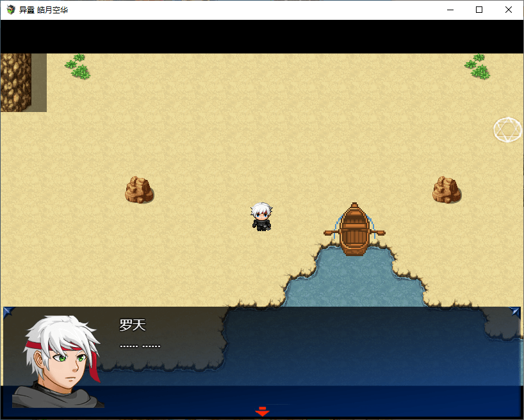Click the green plant at top right
The width and height of the screenshot is (524, 420).
point(478,67)
